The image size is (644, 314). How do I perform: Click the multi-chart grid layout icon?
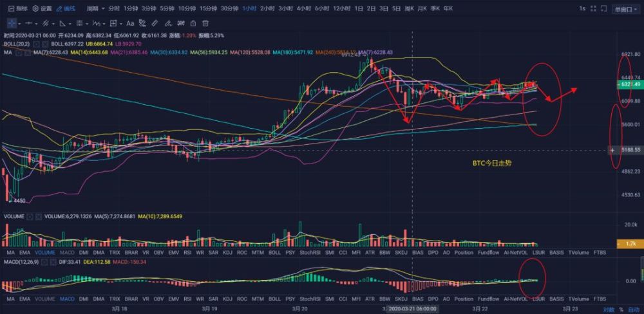(594, 8)
